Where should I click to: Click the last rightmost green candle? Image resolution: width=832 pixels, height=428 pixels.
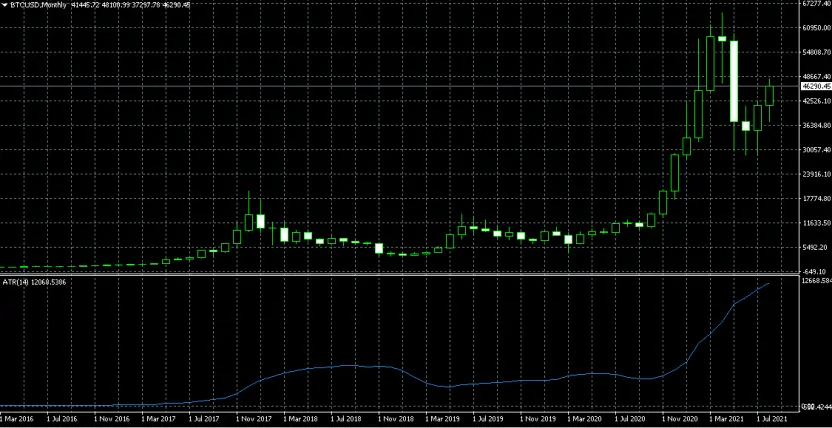pyautogui.click(x=769, y=95)
